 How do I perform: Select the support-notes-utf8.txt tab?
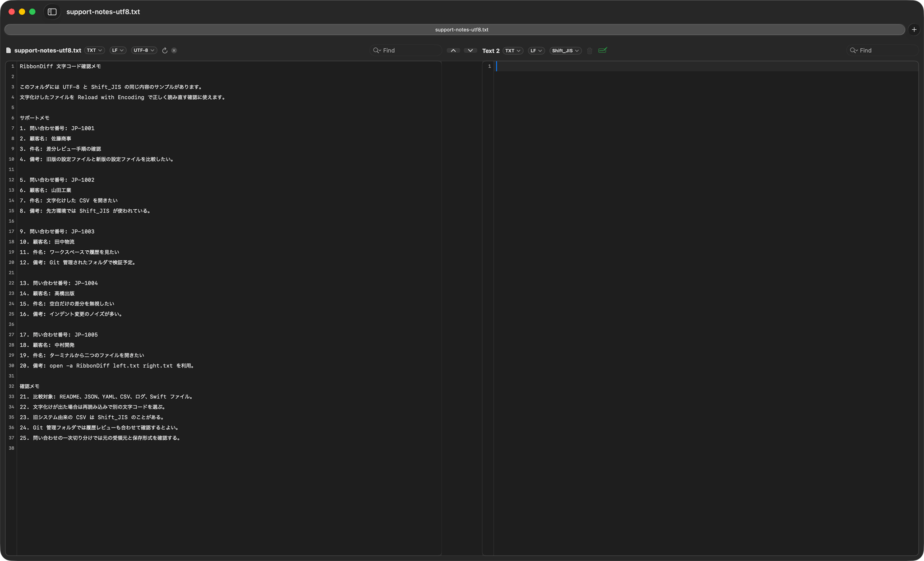455,29
